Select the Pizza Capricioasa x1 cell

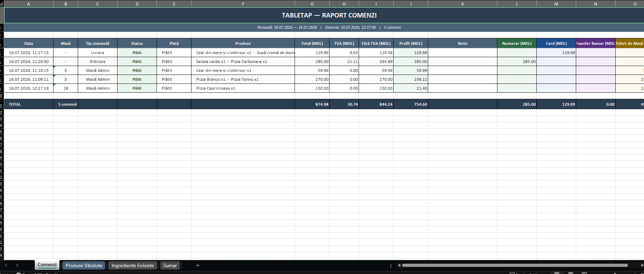click(x=243, y=88)
